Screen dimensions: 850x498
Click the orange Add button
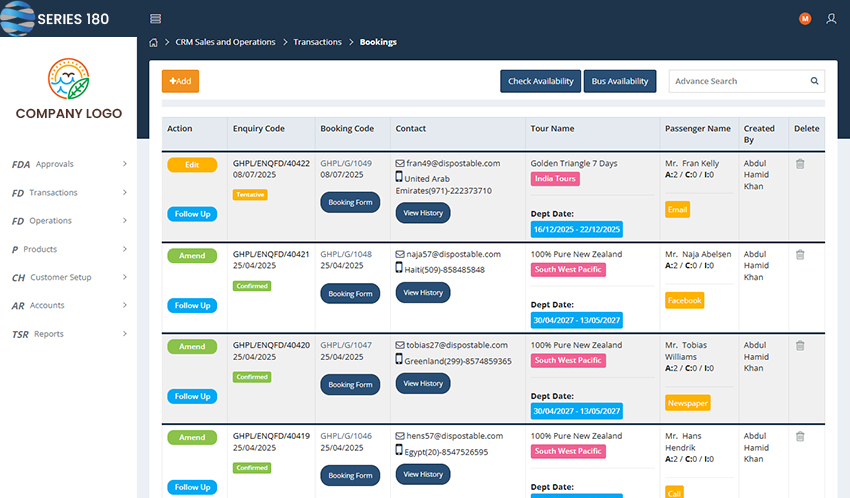pos(180,81)
